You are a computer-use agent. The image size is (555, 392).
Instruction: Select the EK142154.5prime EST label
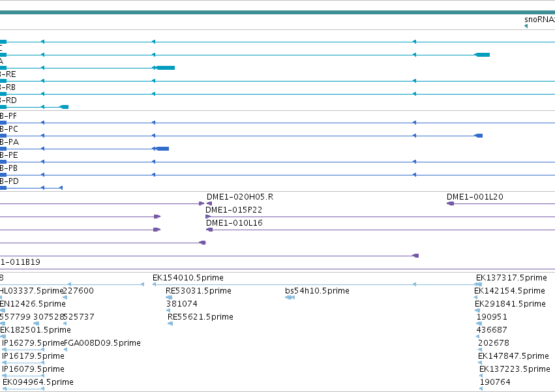(509, 291)
